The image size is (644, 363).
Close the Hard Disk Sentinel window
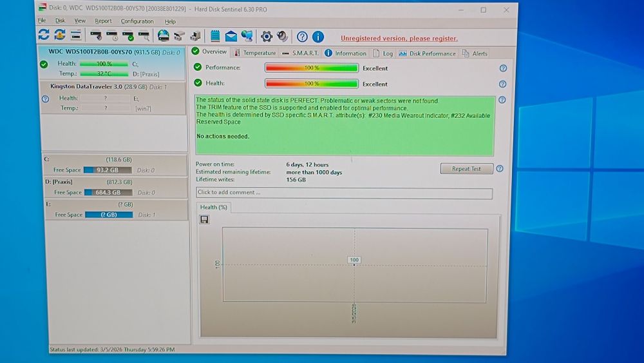coord(506,10)
